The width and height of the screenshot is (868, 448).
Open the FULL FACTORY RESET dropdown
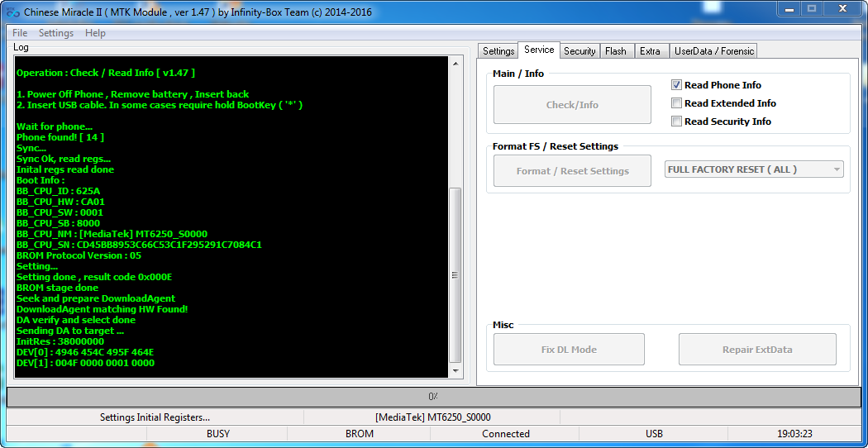click(754, 169)
